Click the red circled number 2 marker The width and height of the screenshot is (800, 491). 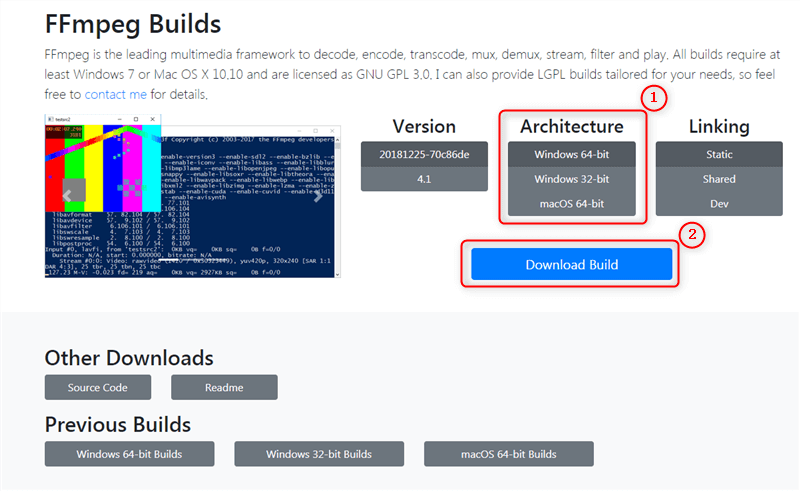click(x=690, y=234)
